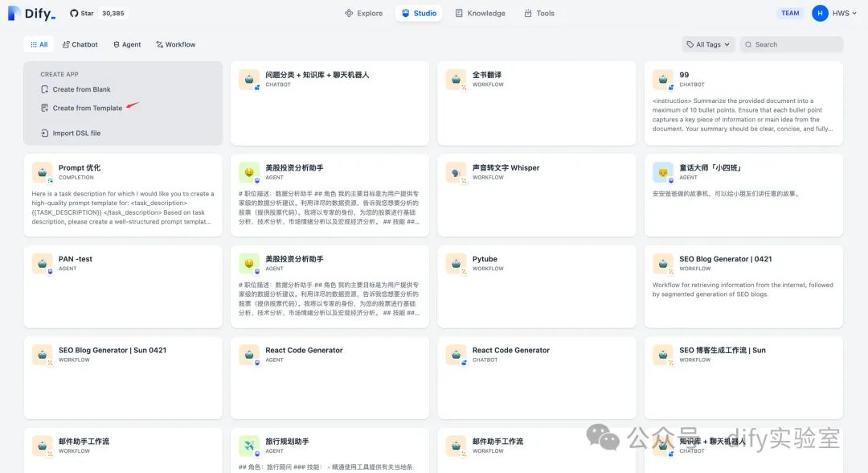
Task: Expand the All Tags dropdown
Action: pos(708,44)
